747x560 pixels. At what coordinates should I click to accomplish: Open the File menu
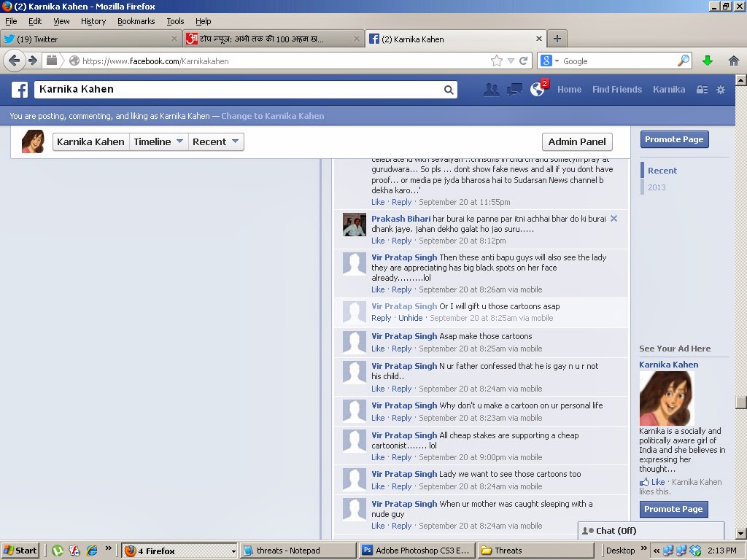[x=11, y=21]
